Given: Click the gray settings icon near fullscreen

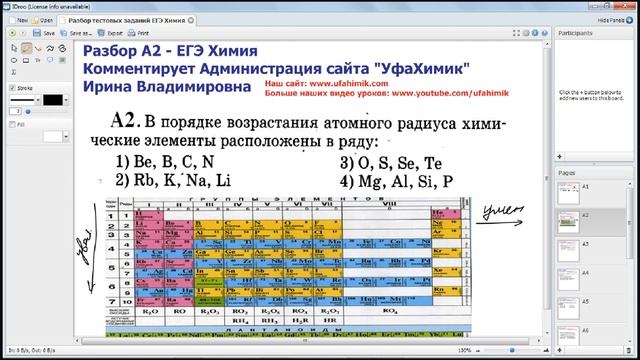Looking at the screenshot, I should click(x=526, y=33).
